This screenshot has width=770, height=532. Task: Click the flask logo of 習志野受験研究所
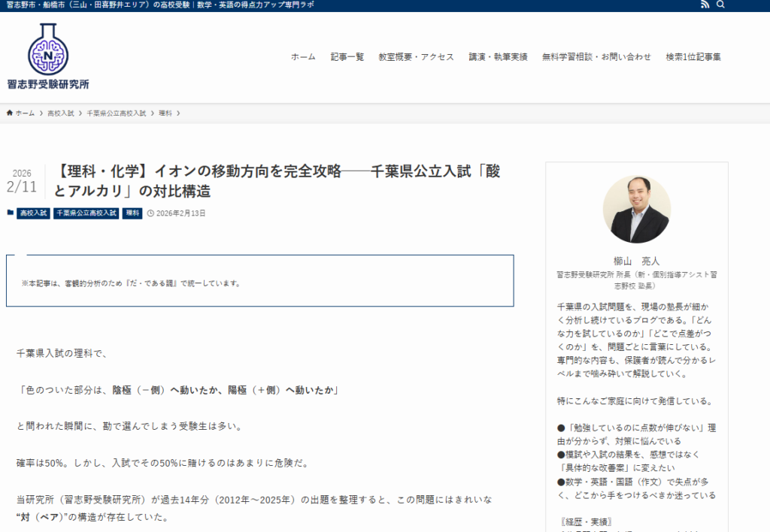click(48, 50)
